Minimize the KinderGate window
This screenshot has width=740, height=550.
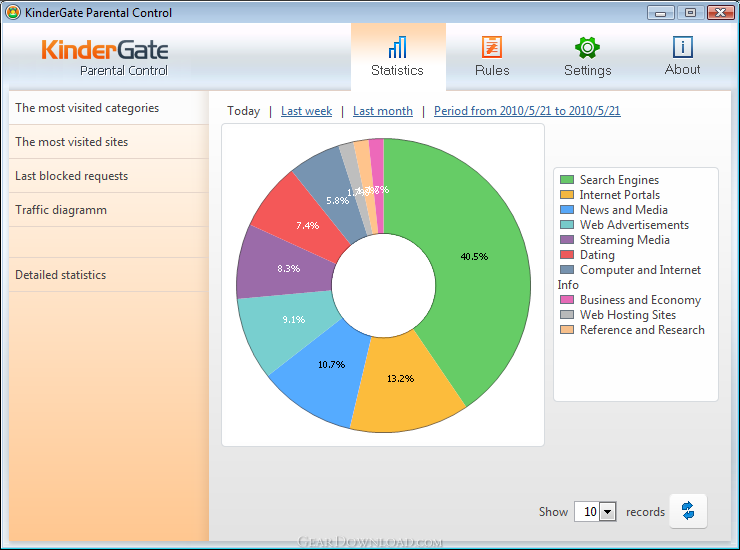[x=661, y=13]
